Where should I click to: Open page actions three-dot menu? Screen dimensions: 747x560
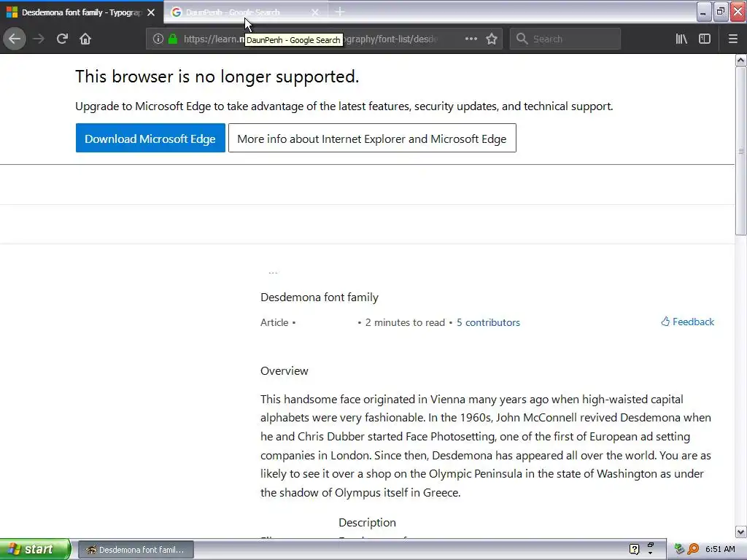471,39
